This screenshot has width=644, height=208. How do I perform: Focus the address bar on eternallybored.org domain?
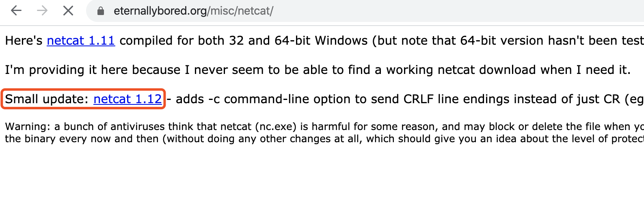point(160,11)
